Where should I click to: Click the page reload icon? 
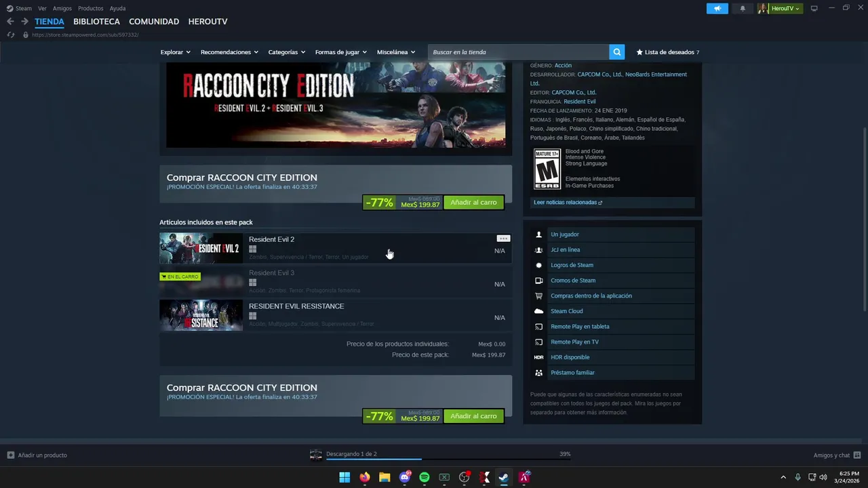10,35
